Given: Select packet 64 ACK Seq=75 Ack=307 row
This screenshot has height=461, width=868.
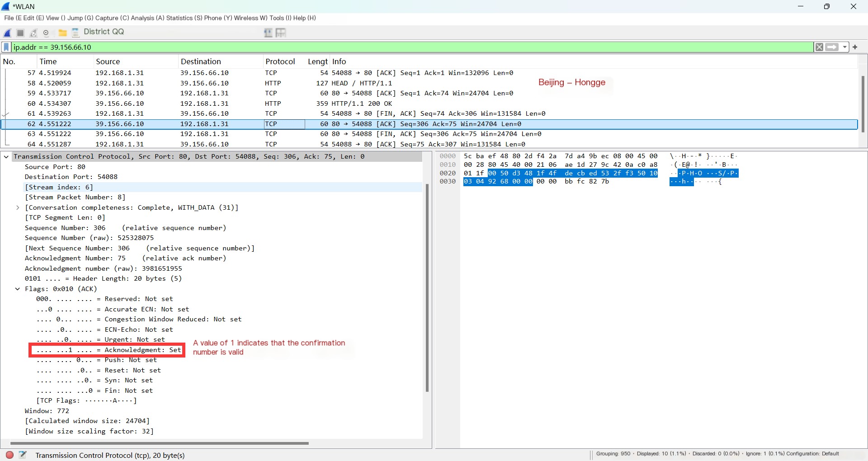Looking at the screenshot, I should coord(429,144).
